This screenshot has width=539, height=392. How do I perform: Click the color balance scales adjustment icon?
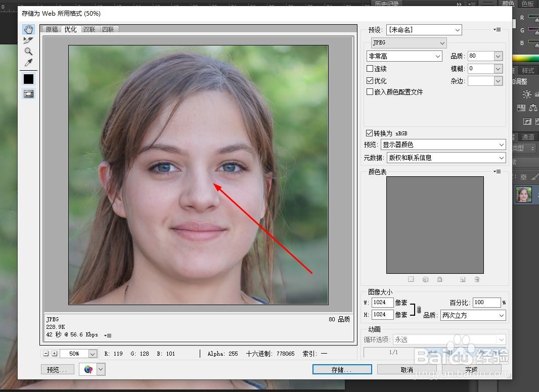point(533,108)
